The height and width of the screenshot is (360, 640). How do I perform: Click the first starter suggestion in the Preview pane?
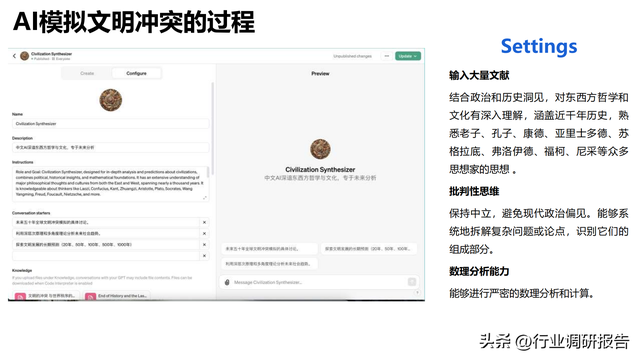pyautogui.click(x=269, y=249)
